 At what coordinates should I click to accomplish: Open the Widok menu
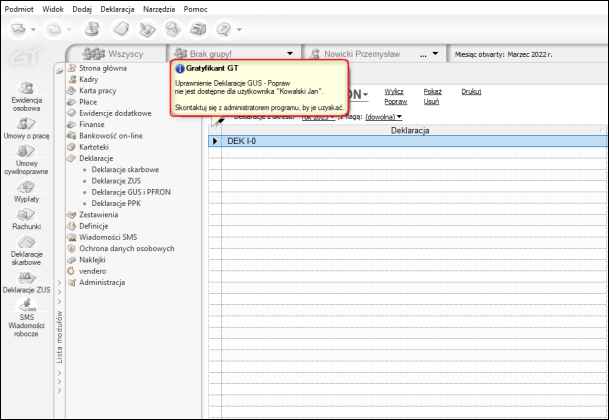(53, 9)
